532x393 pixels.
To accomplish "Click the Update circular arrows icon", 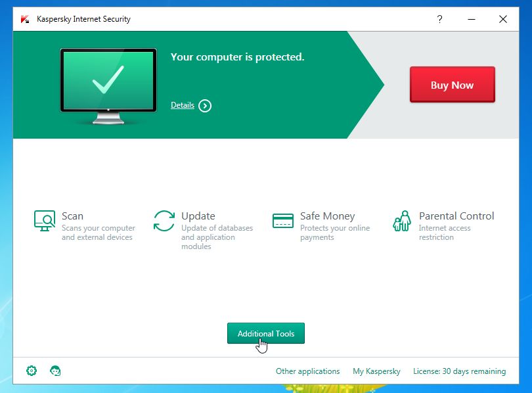I will pos(164,221).
